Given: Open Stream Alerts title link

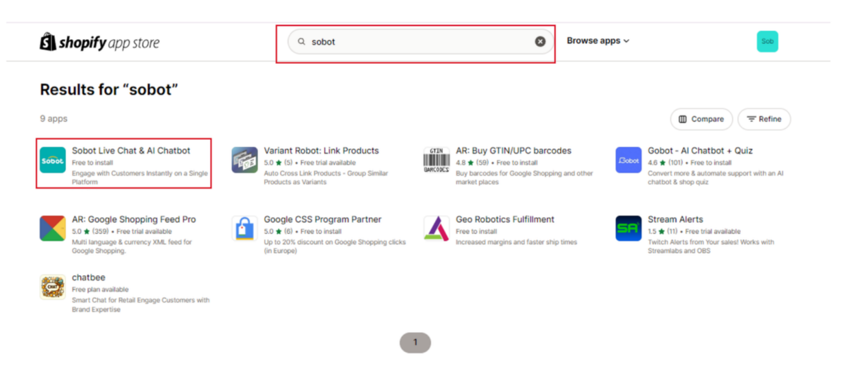Looking at the screenshot, I should click(x=675, y=220).
